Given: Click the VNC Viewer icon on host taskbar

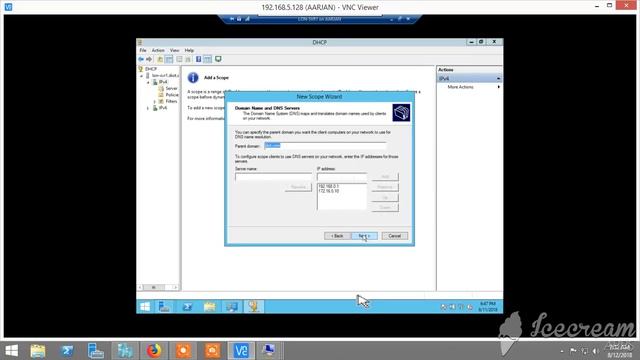Looking at the screenshot, I should (241, 351).
